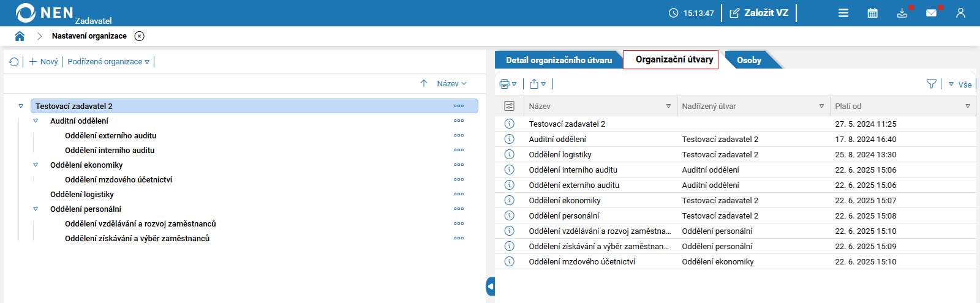Click the home icon in breadcrumb

tap(20, 36)
